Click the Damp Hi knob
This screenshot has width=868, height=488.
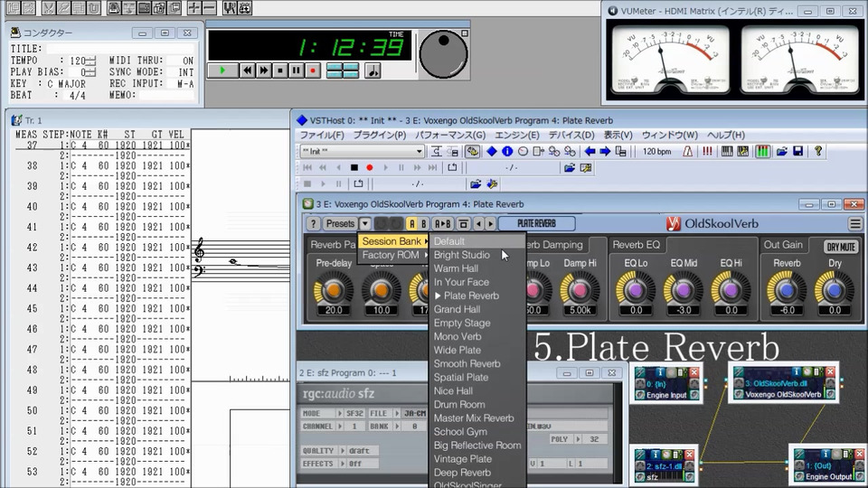click(580, 289)
